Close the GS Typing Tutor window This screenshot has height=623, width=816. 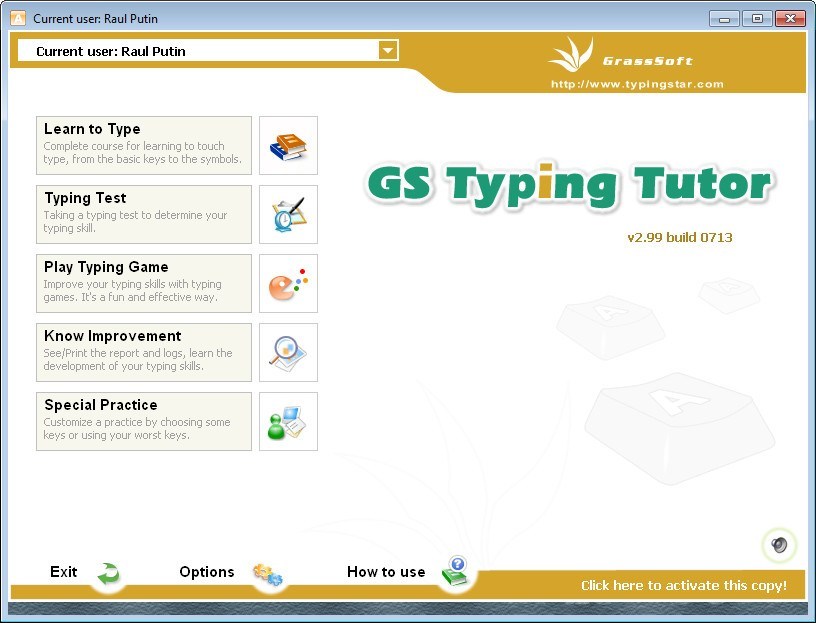(x=790, y=19)
